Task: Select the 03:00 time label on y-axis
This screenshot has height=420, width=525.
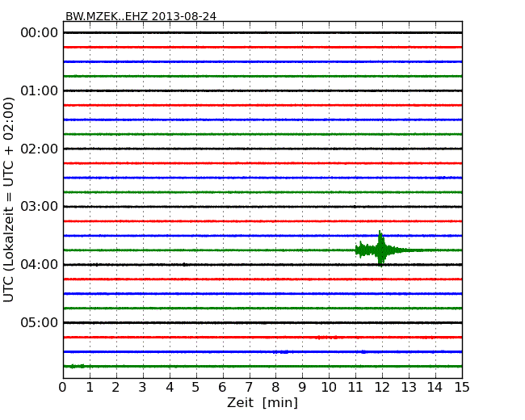Action: click(x=39, y=207)
